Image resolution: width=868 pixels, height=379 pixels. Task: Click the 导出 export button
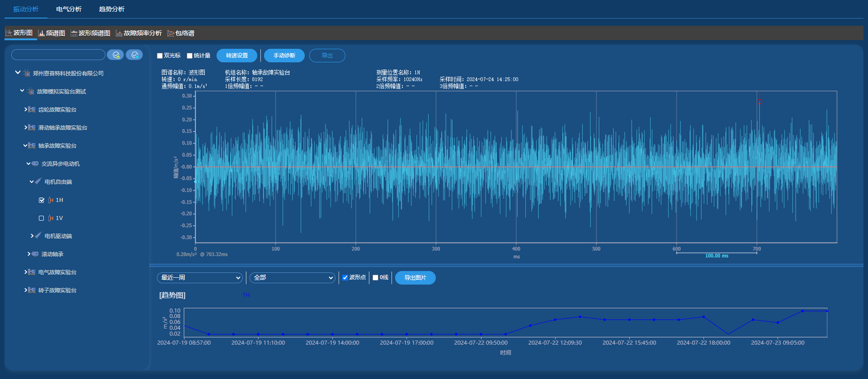[327, 56]
